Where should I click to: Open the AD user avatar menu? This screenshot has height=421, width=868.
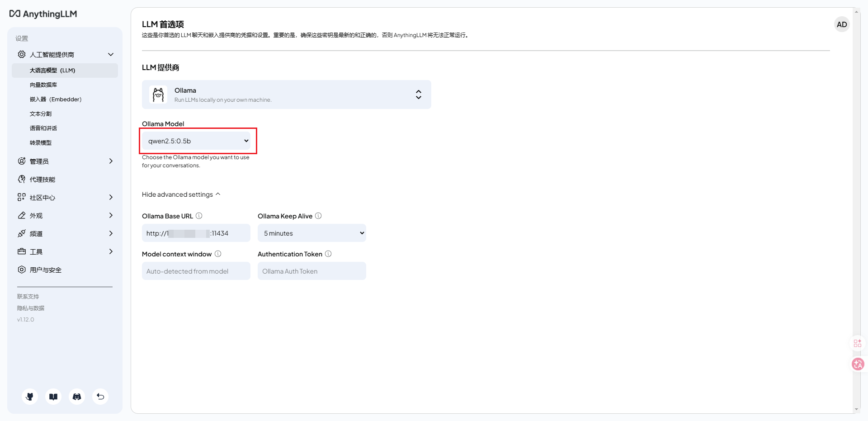[x=841, y=24]
